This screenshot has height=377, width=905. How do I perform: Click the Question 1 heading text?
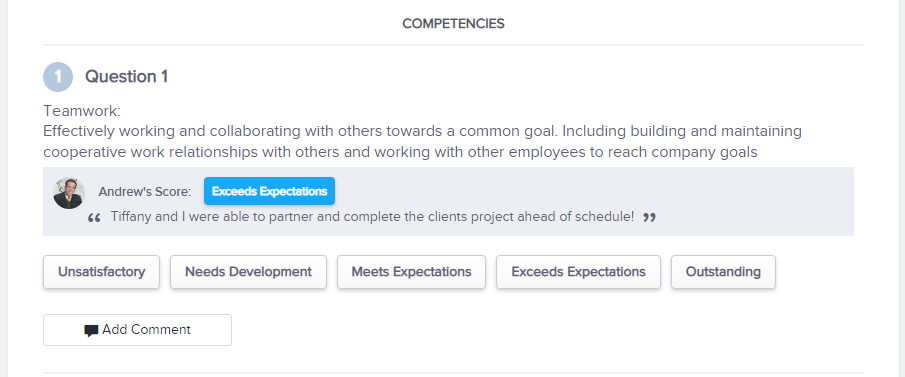pyautogui.click(x=126, y=77)
